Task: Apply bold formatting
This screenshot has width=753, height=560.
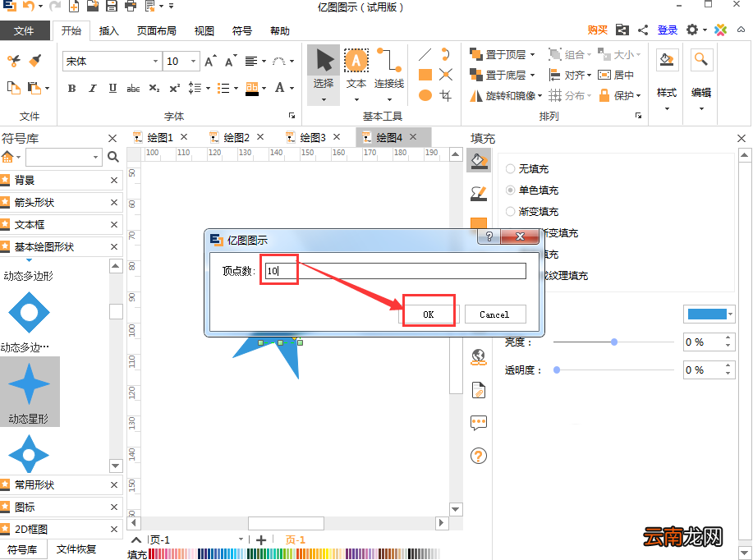Action: click(71, 89)
